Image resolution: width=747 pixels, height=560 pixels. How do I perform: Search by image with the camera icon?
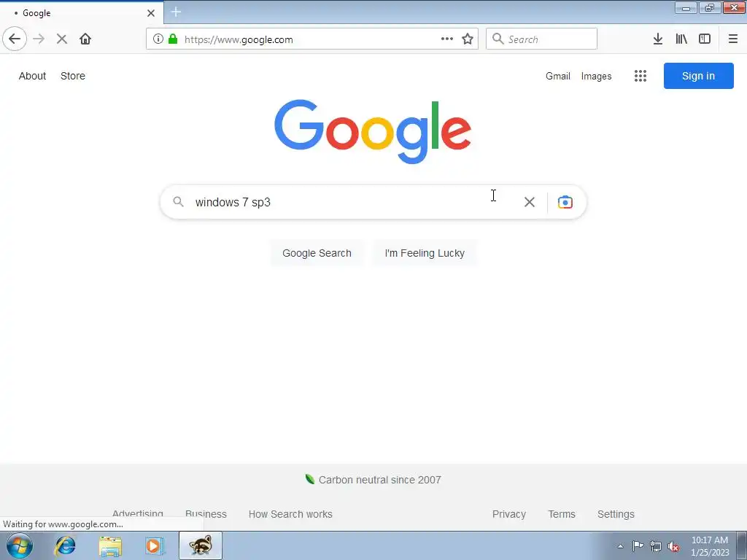[565, 202]
